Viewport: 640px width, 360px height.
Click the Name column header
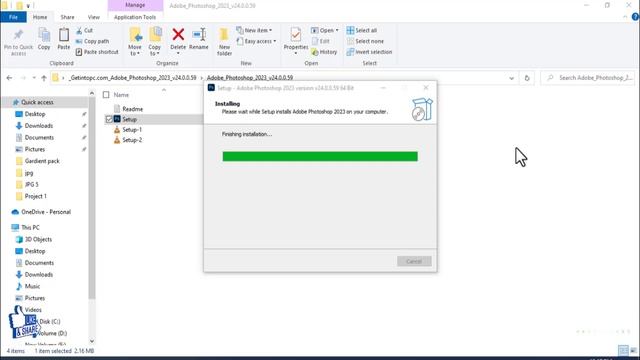coord(121,95)
